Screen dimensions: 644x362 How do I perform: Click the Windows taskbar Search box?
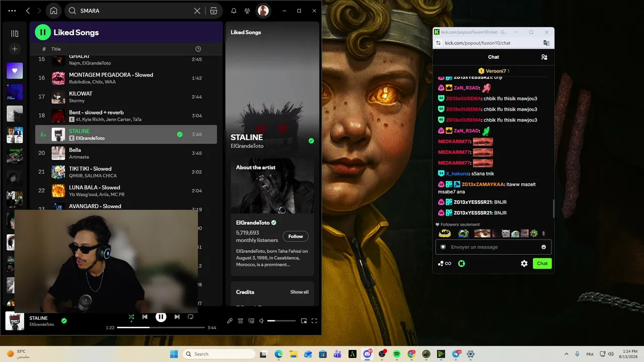point(218,354)
